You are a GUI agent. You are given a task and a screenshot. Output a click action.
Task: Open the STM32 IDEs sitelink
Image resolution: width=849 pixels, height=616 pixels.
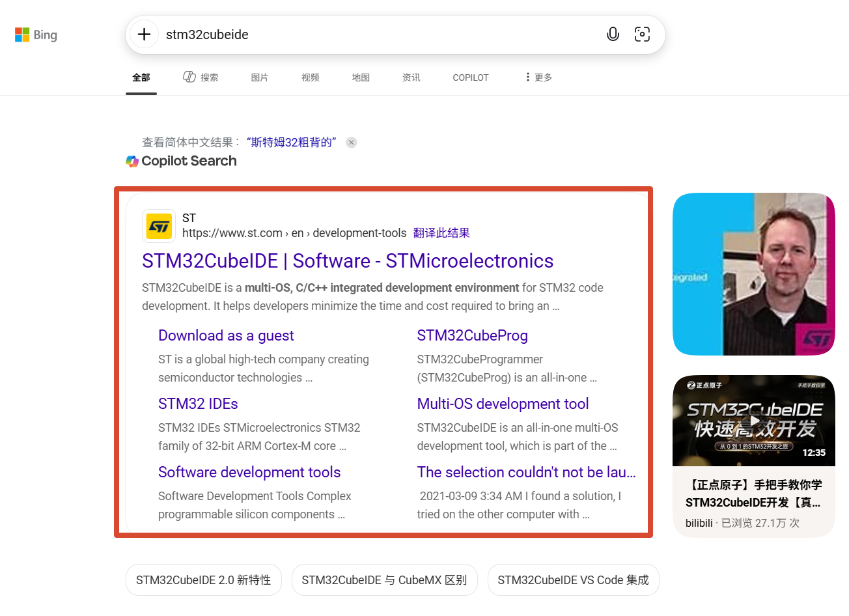tap(198, 404)
